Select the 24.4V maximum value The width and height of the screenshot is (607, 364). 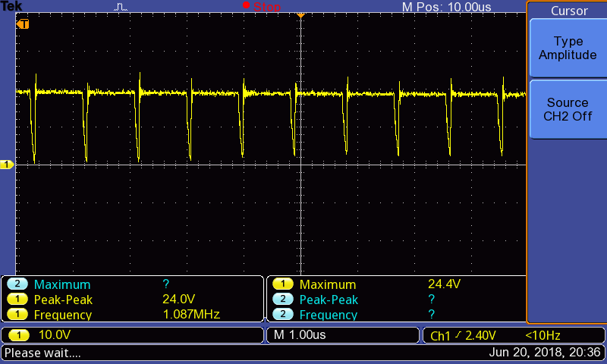444,284
